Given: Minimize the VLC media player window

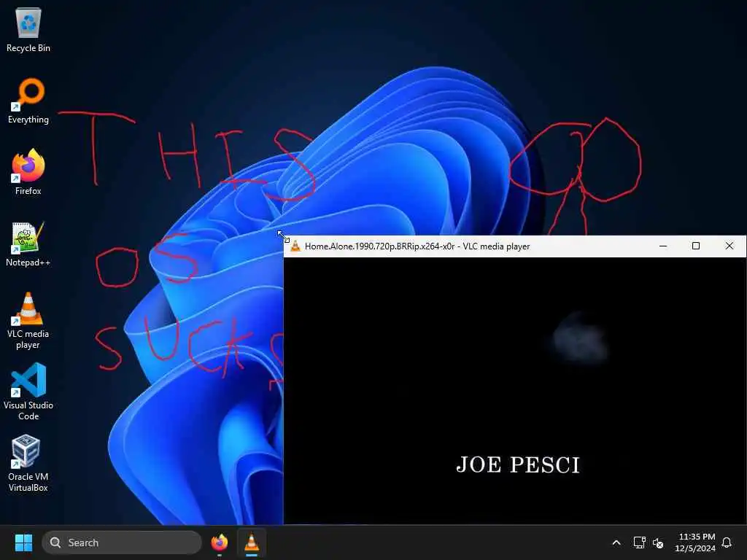Looking at the screenshot, I should click(662, 246).
